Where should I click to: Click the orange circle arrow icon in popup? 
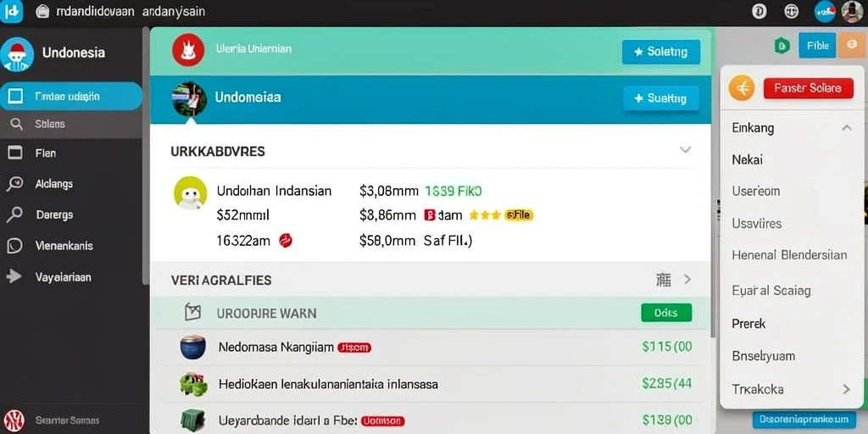coord(742,87)
